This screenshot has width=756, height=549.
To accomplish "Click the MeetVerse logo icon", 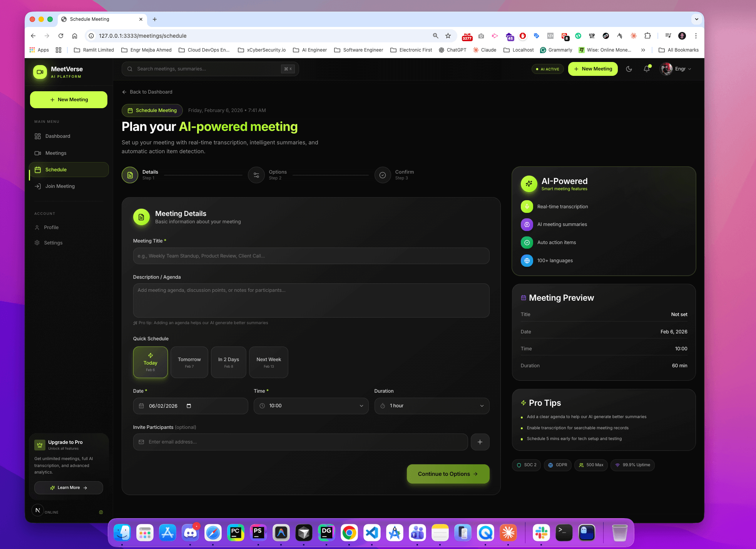I will 40,72.
